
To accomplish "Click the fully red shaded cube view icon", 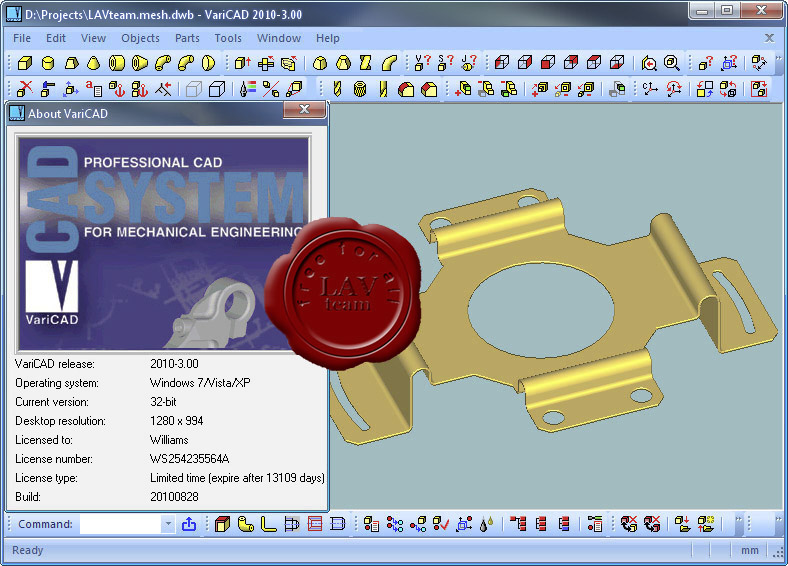I will pos(548,63).
